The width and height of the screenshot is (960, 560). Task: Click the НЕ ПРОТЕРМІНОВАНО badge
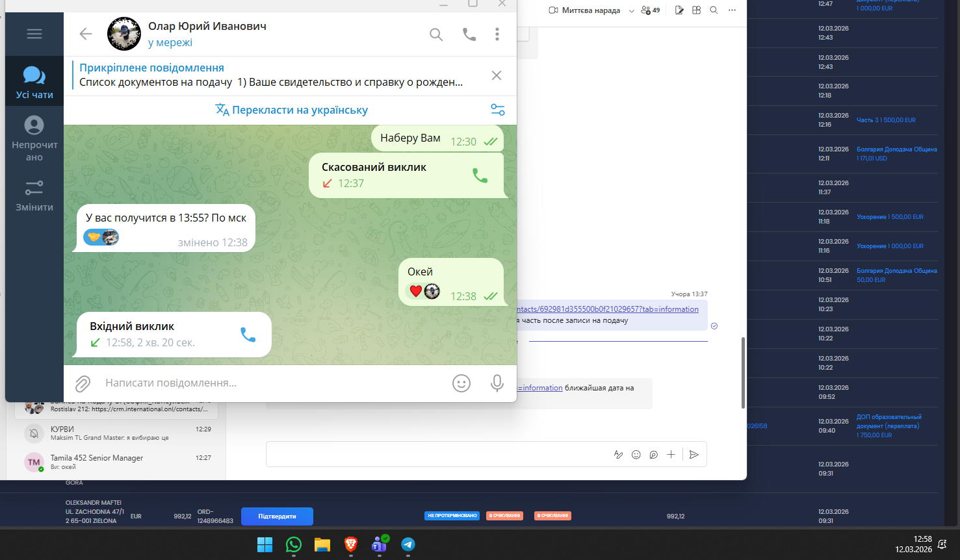(x=452, y=516)
